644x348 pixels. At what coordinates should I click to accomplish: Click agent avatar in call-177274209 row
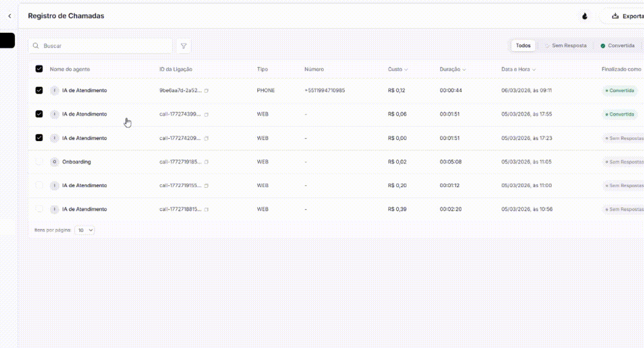pyautogui.click(x=55, y=138)
